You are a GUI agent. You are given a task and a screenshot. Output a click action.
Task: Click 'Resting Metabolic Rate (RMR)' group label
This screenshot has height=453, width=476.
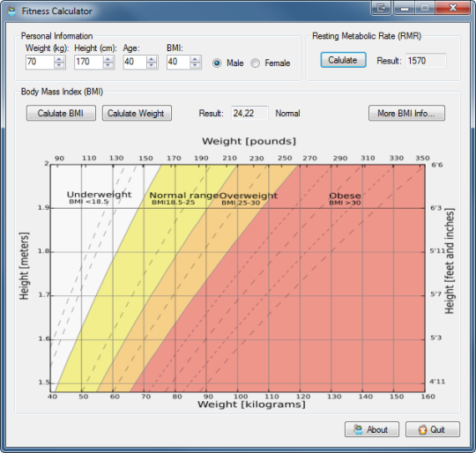pos(367,36)
